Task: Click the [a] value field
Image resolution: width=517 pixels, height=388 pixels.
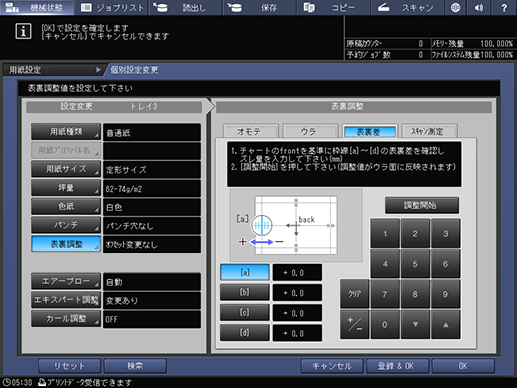Action: pos(297,273)
